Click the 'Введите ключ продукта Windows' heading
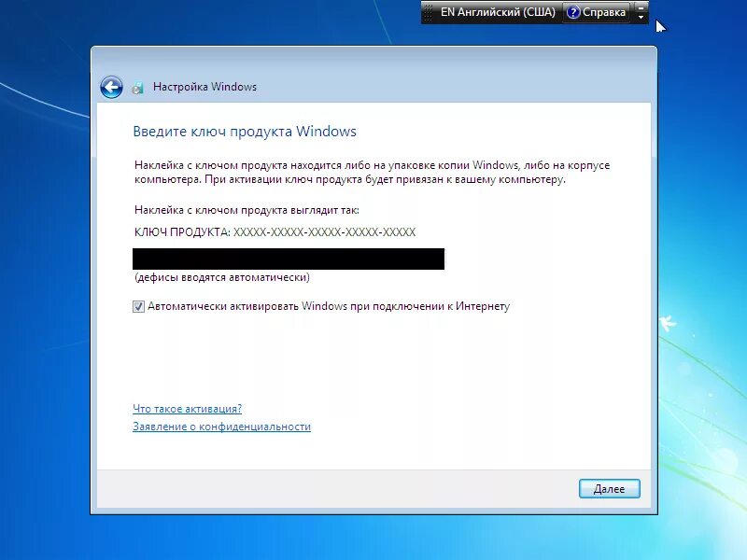The height and width of the screenshot is (560, 747). (245, 132)
